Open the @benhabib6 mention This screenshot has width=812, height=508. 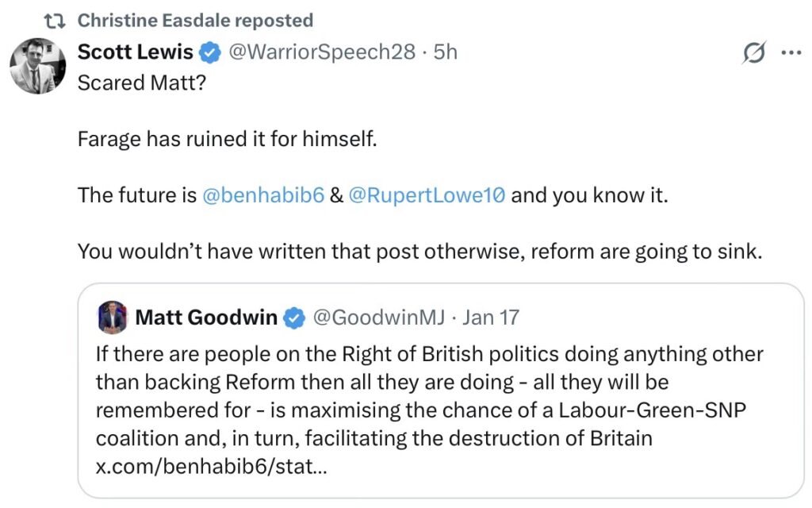(263, 195)
